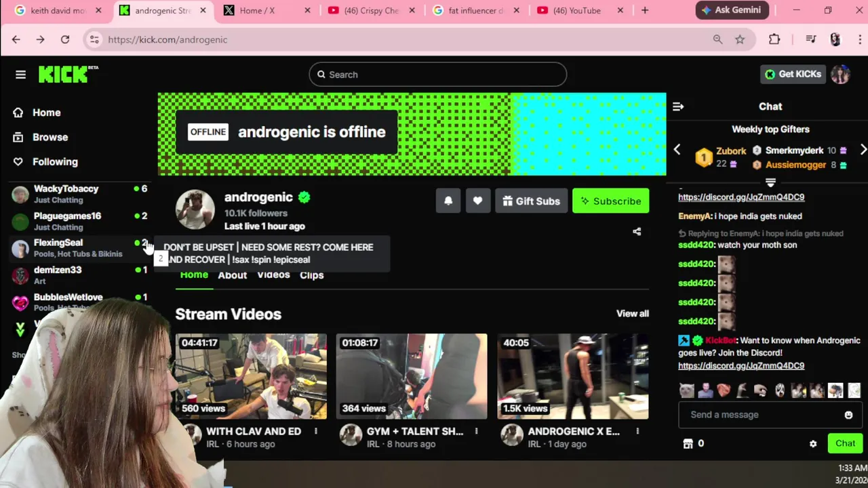Switch to the About tab
This screenshot has width=868, height=488.
[x=232, y=274]
